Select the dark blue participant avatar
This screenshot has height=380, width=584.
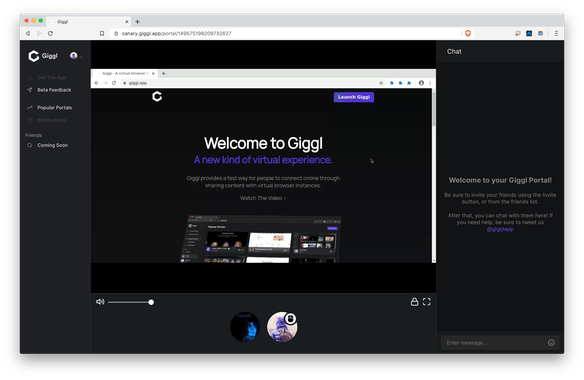[245, 327]
